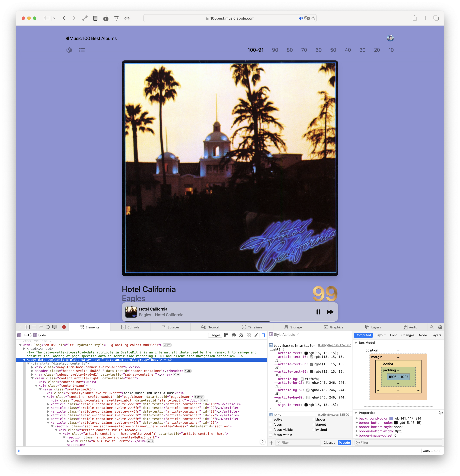Image resolution: width=460 pixels, height=476 pixels.
Task: Enable paint flashing brush icon
Action: point(256,335)
